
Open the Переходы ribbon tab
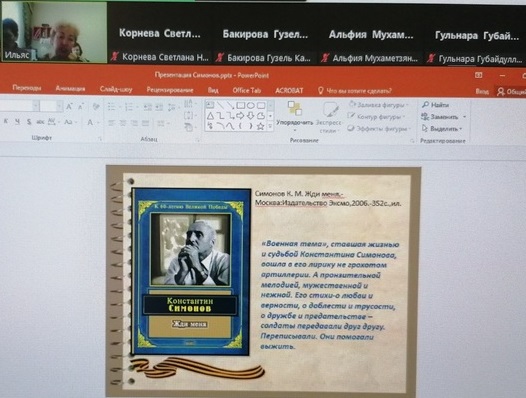click(x=27, y=88)
